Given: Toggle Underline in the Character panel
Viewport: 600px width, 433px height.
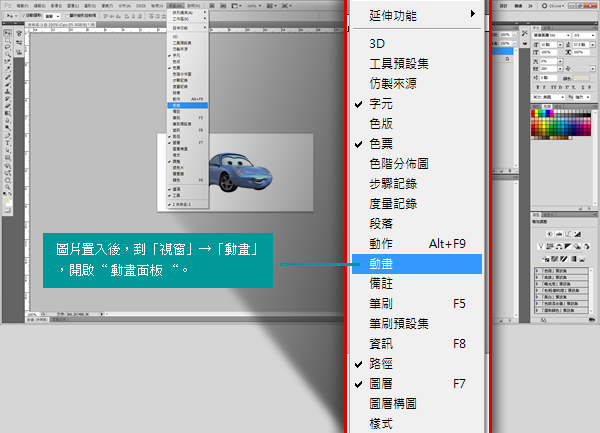Looking at the screenshot, I should tap(583, 87).
